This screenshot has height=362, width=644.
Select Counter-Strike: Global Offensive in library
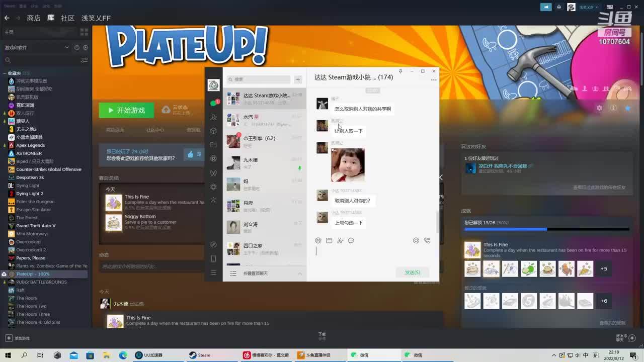[49, 169]
